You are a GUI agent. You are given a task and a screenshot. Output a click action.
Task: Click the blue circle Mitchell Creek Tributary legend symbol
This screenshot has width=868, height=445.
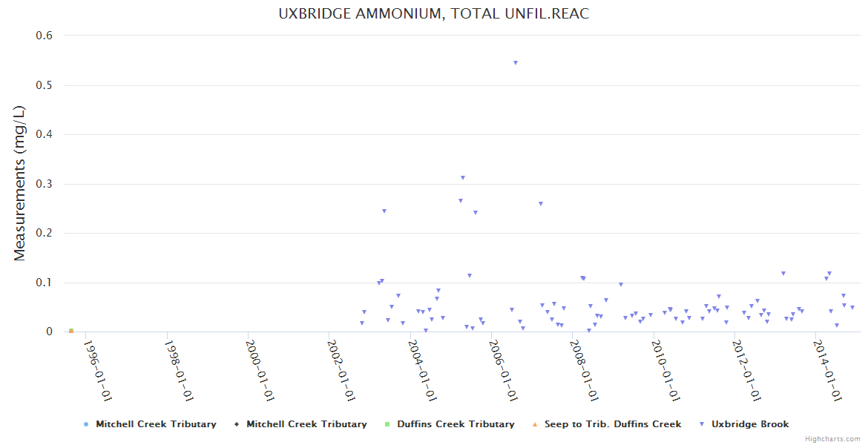coord(86,424)
